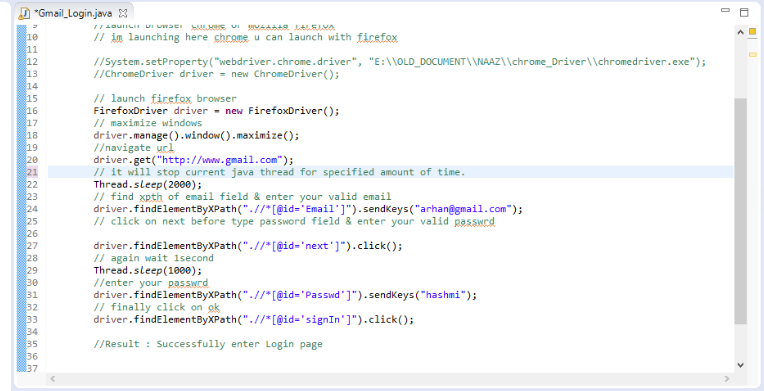This screenshot has width=764, height=391.
Task: Click the "Thread.sleep(1000);" statement
Action: tap(147, 270)
